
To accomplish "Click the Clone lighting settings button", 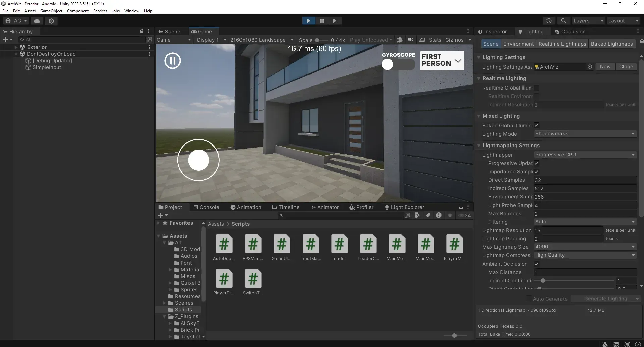I will point(626,67).
